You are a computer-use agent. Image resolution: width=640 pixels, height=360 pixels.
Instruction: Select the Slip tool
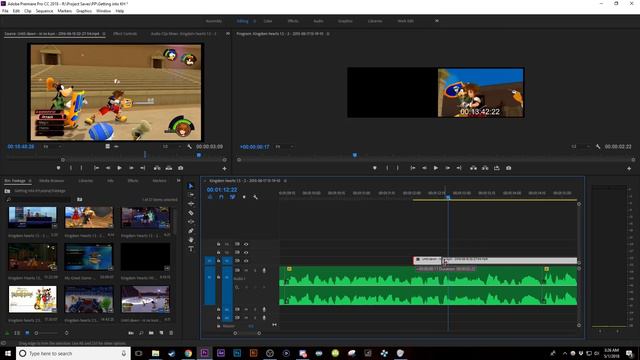click(191, 222)
